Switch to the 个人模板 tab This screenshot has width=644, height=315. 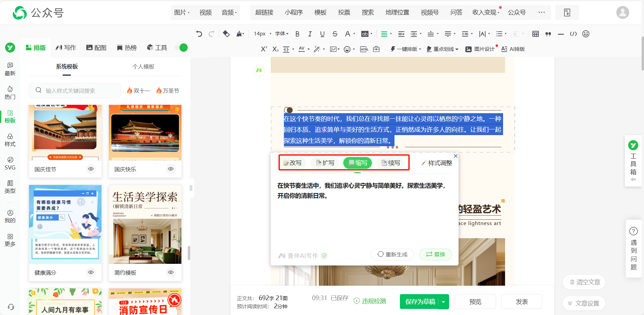click(x=143, y=67)
